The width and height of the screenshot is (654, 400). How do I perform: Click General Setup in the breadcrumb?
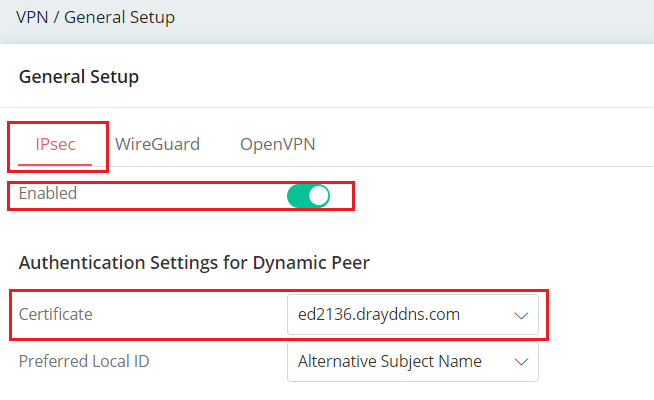pos(119,17)
